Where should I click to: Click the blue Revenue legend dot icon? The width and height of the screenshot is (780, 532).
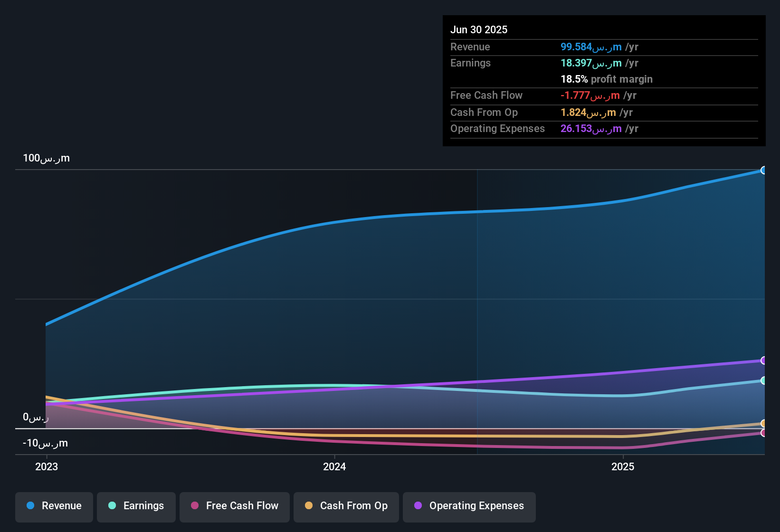[x=30, y=506]
